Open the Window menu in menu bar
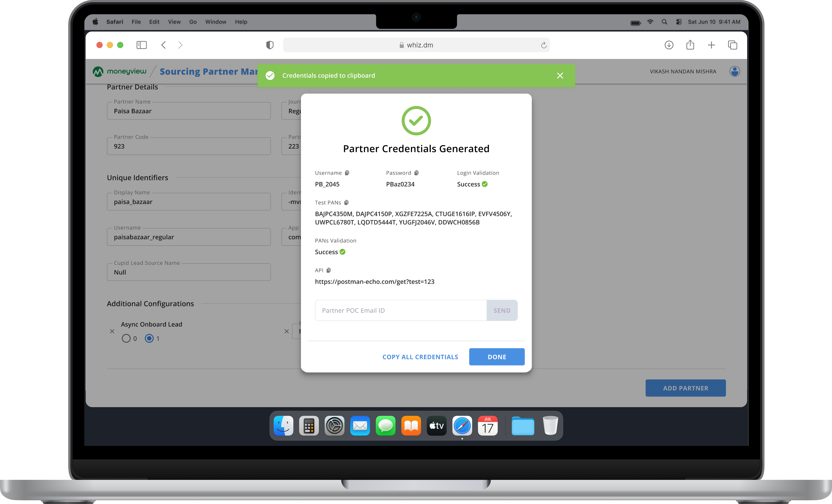The width and height of the screenshot is (832, 504). click(x=215, y=22)
